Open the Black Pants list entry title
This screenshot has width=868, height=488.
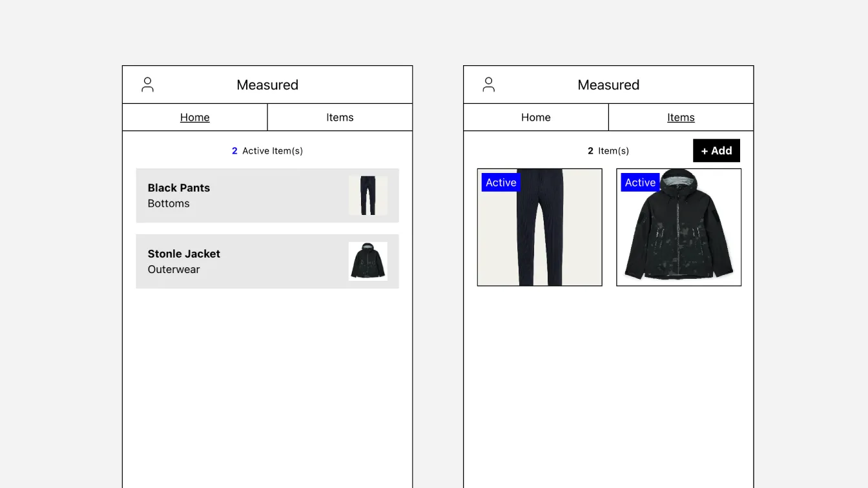click(x=179, y=188)
